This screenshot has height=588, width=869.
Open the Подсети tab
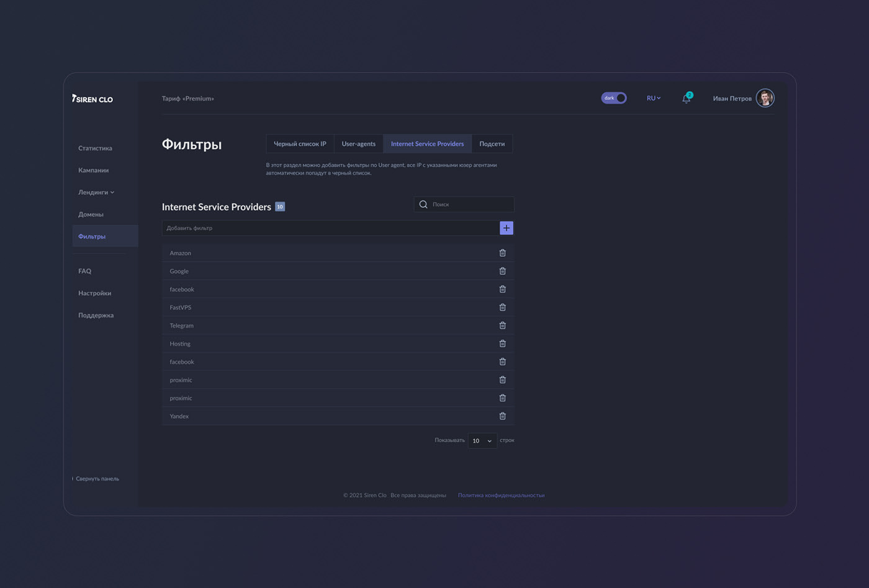[492, 144]
